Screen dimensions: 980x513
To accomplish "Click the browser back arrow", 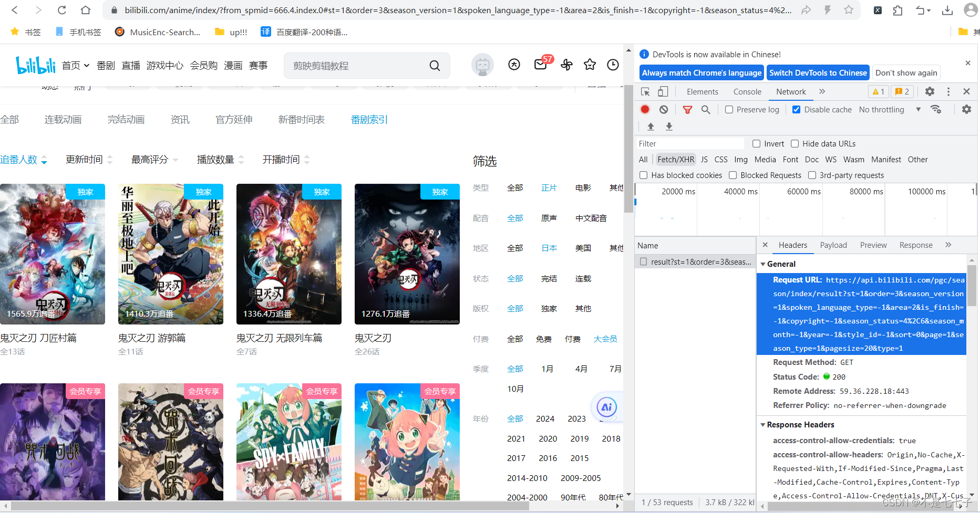I will click(x=15, y=10).
